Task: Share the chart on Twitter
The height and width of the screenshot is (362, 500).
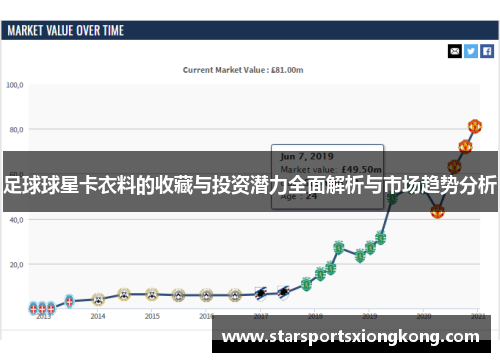Action: (471, 51)
